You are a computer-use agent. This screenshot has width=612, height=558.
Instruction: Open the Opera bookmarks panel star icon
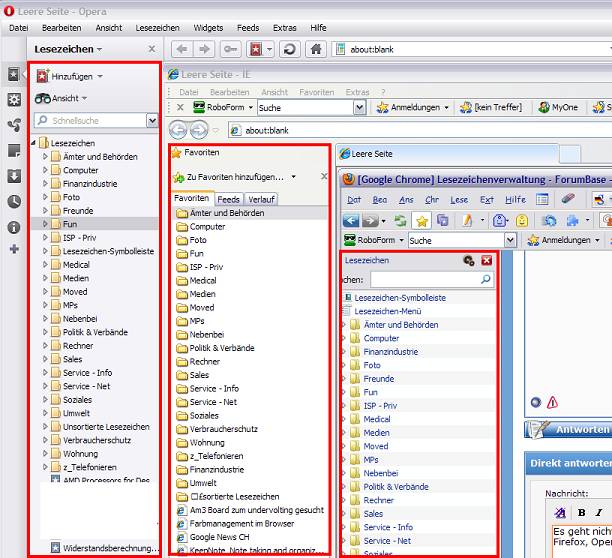click(x=14, y=75)
